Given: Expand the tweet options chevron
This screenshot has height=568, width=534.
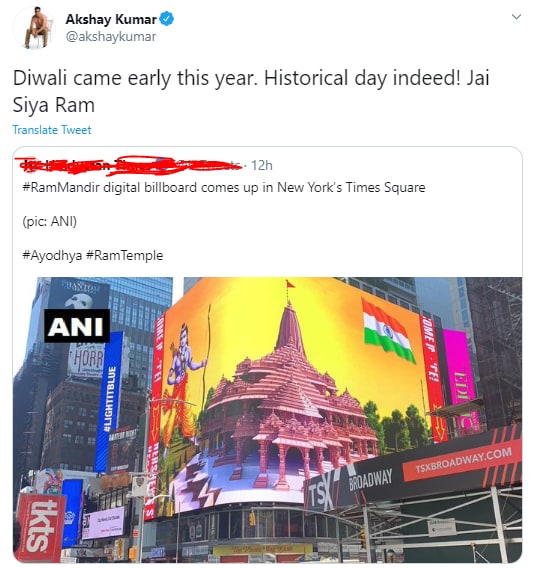Looking at the screenshot, I should point(516,17).
